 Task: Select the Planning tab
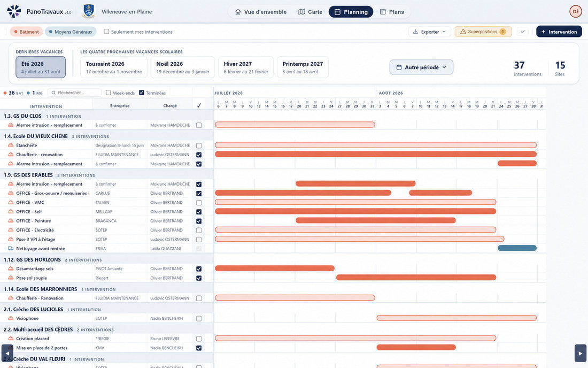point(351,12)
